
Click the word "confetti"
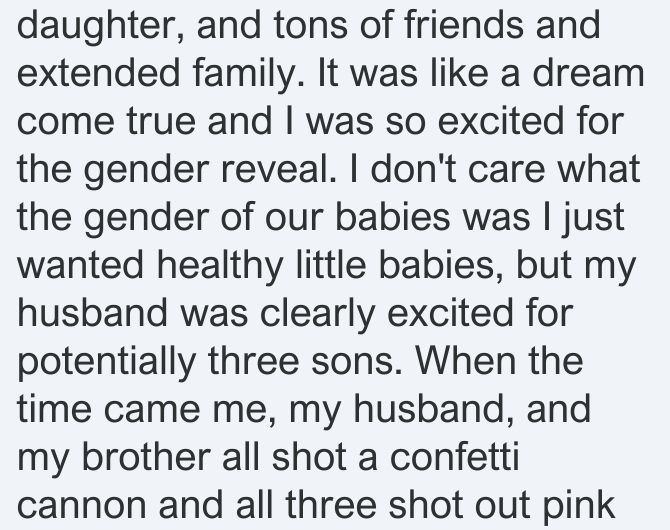[x=454, y=456]
